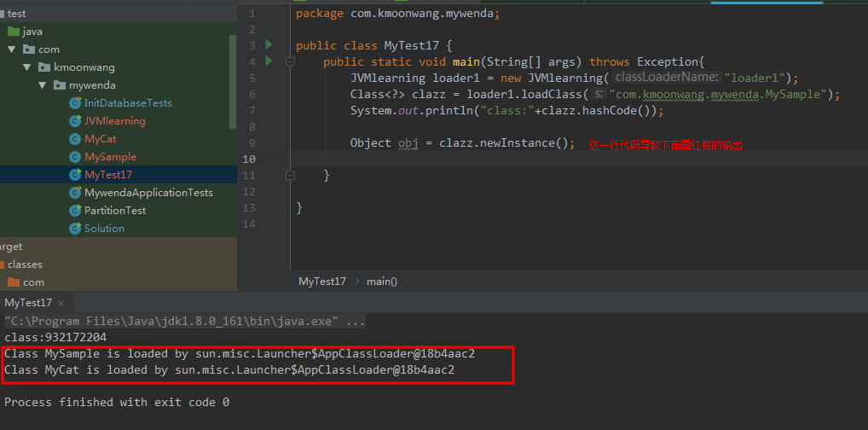
Task: Click line number 9 in the gutter
Action: click(x=252, y=143)
